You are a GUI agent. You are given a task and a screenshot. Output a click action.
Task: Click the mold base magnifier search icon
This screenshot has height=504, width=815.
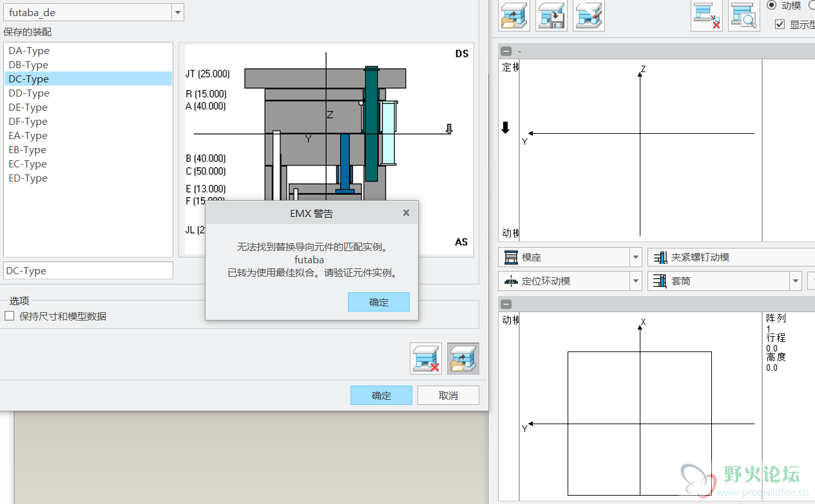pyautogui.click(x=744, y=16)
